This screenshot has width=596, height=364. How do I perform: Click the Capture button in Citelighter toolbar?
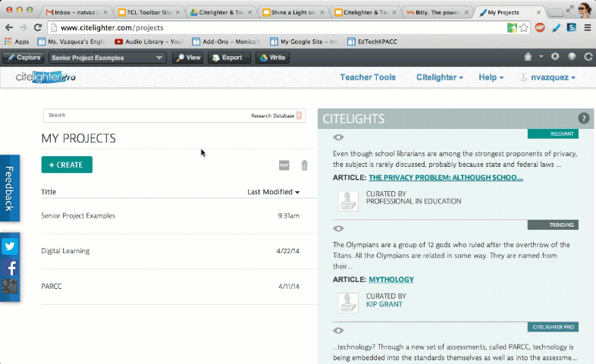point(24,58)
